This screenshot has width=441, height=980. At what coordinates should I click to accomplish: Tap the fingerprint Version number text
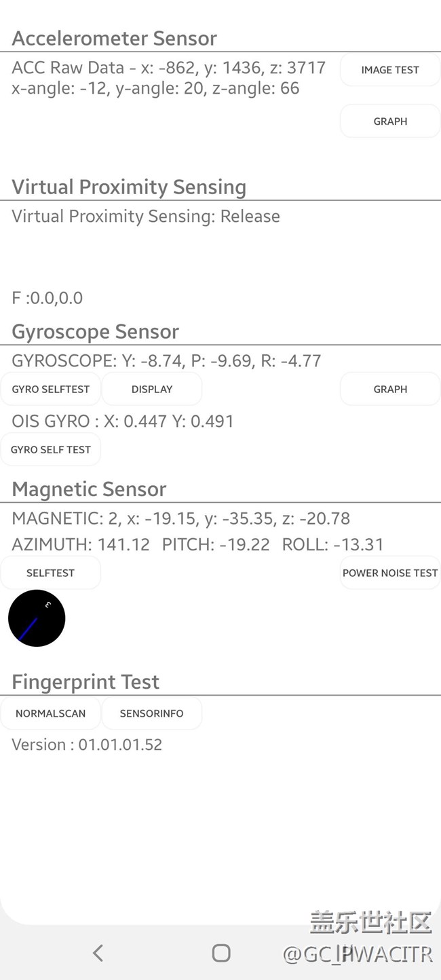click(87, 745)
